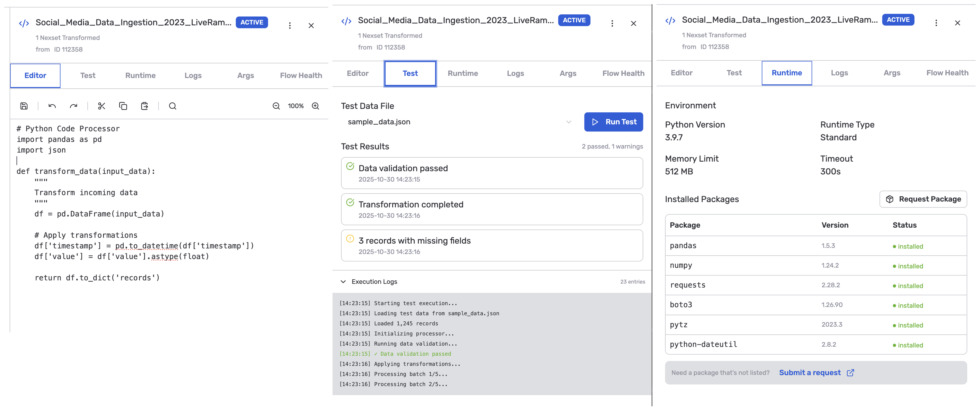Click the copy icon in editor toolbar

tap(123, 106)
